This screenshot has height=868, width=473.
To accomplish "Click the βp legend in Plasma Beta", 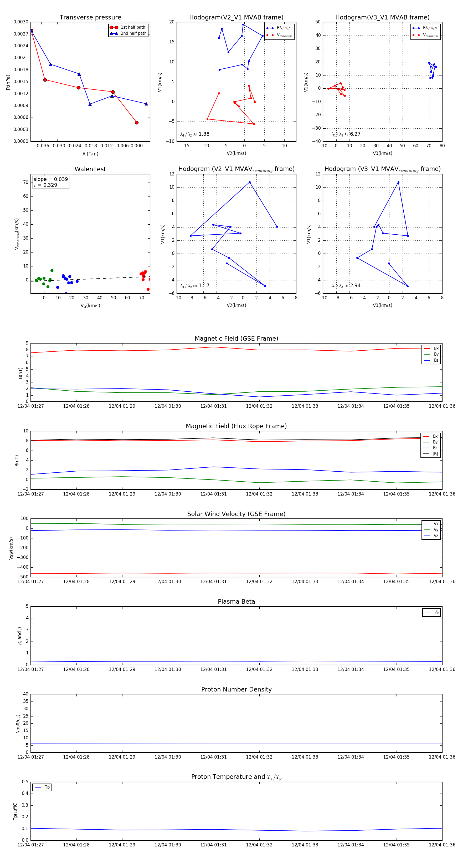I will click(431, 612).
